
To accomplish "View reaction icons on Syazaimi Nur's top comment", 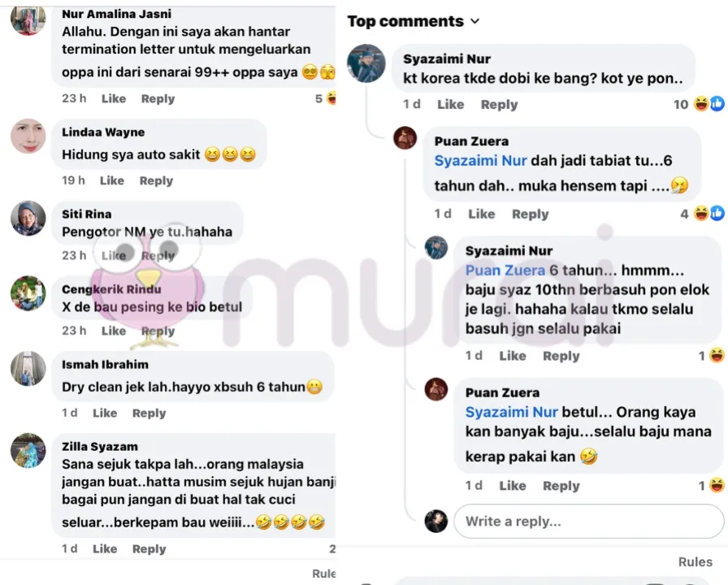I will [x=709, y=104].
